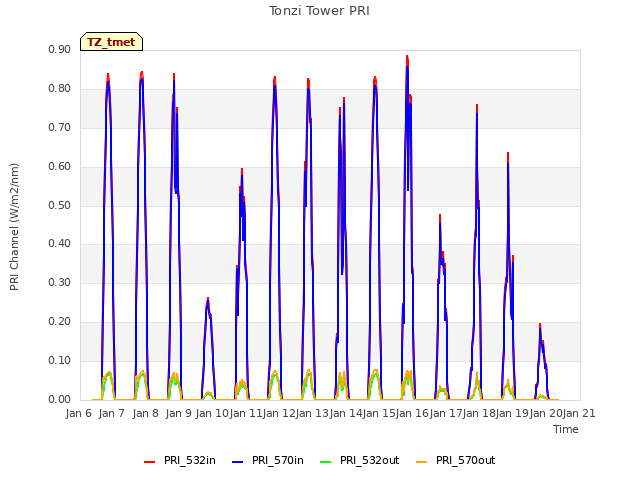
Task: Click the 0.80 y-axis tick label
Action: (60, 89)
